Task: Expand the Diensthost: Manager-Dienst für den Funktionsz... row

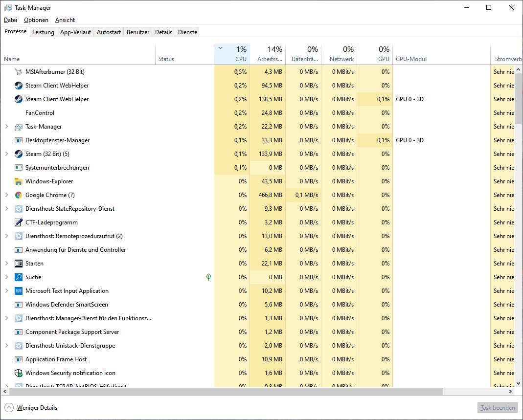Action: 6,318
